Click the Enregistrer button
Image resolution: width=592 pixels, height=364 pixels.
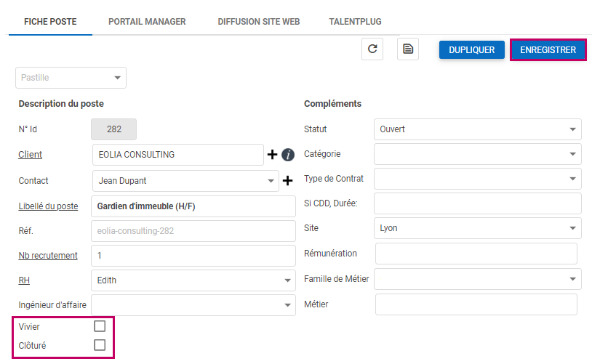548,50
